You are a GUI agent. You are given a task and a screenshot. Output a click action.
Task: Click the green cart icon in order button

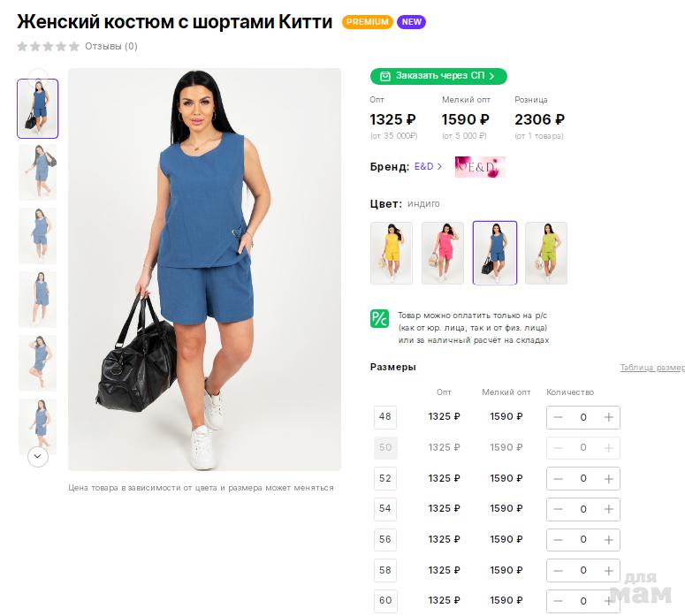tap(384, 76)
